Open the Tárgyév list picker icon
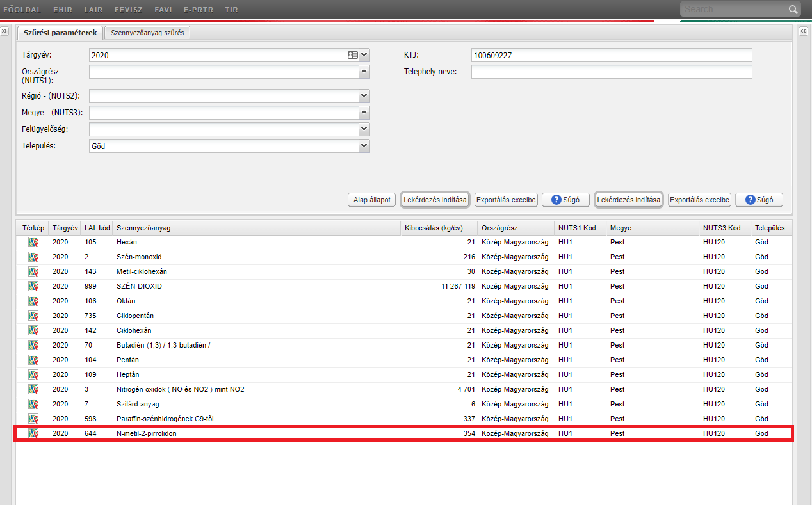This screenshot has width=812, height=505. coord(353,56)
